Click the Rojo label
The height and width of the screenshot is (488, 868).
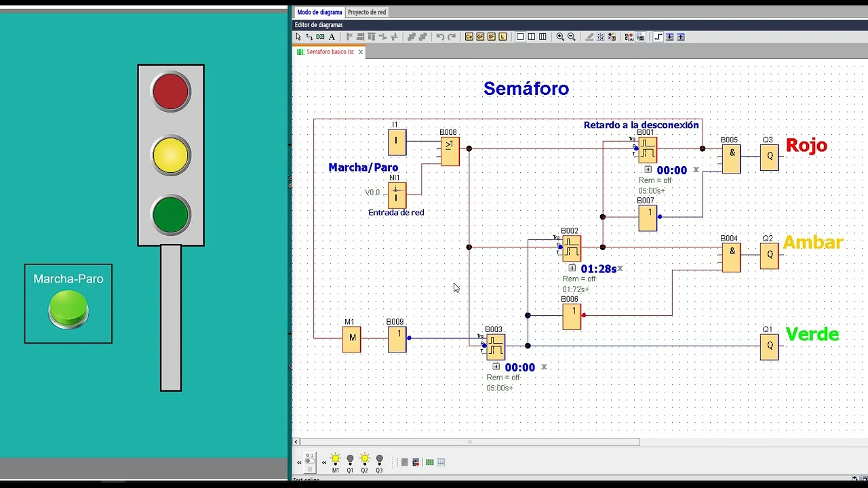coord(806,145)
